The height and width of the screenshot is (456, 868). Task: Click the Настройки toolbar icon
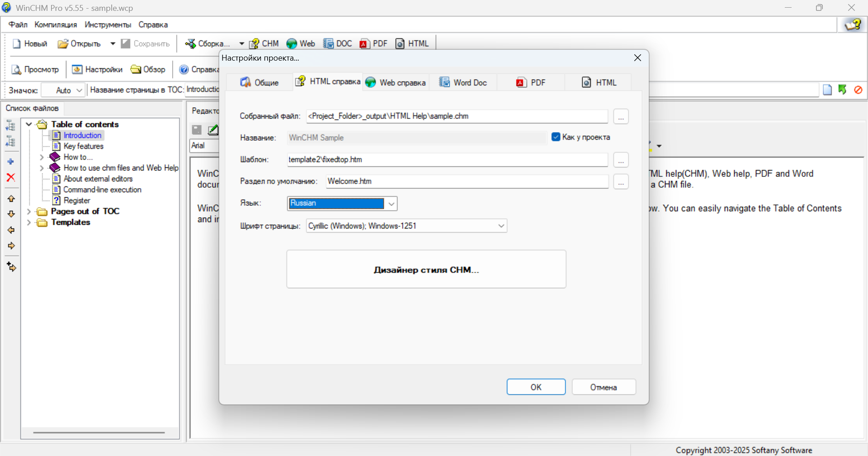pos(77,69)
